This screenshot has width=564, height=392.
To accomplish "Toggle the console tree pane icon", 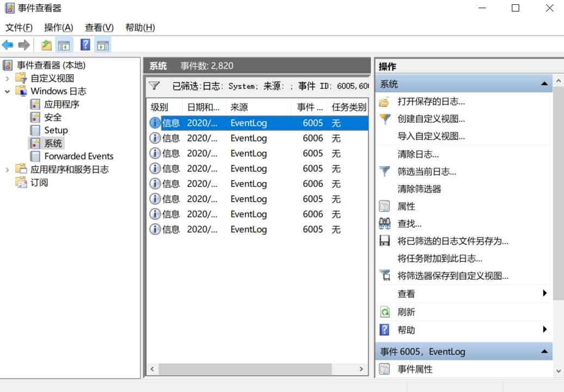I will [x=64, y=45].
